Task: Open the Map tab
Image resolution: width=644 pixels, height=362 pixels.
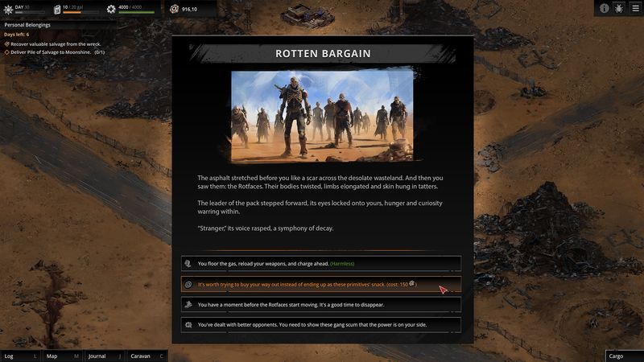Action: click(62, 356)
